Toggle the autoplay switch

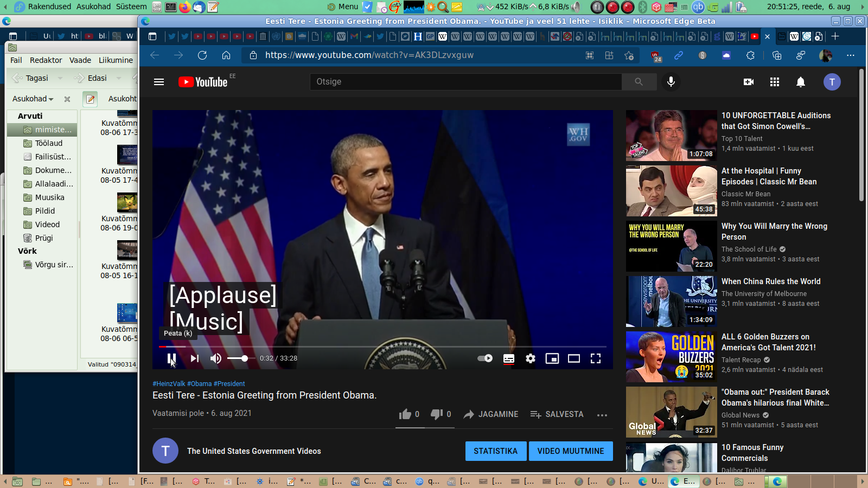pos(484,358)
